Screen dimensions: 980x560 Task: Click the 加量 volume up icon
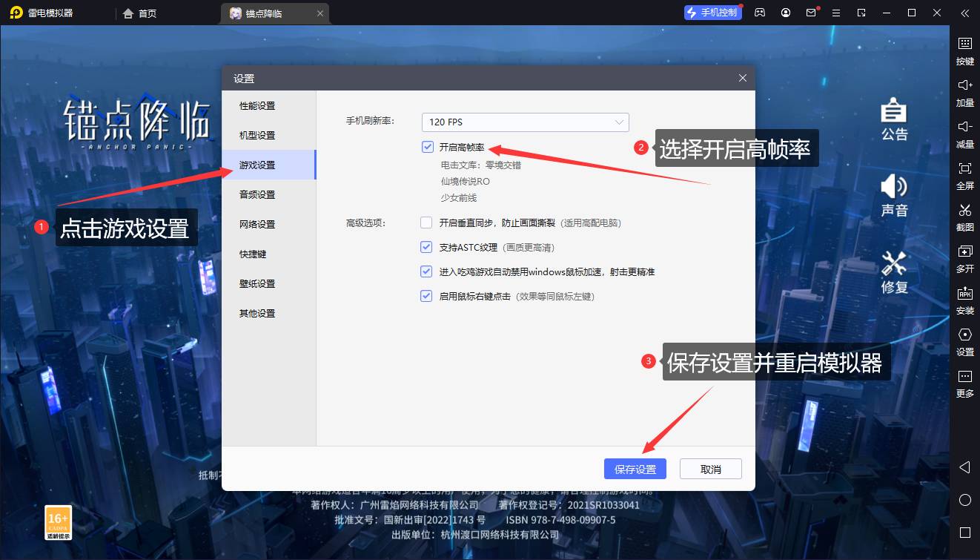click(x=964, y=85)
